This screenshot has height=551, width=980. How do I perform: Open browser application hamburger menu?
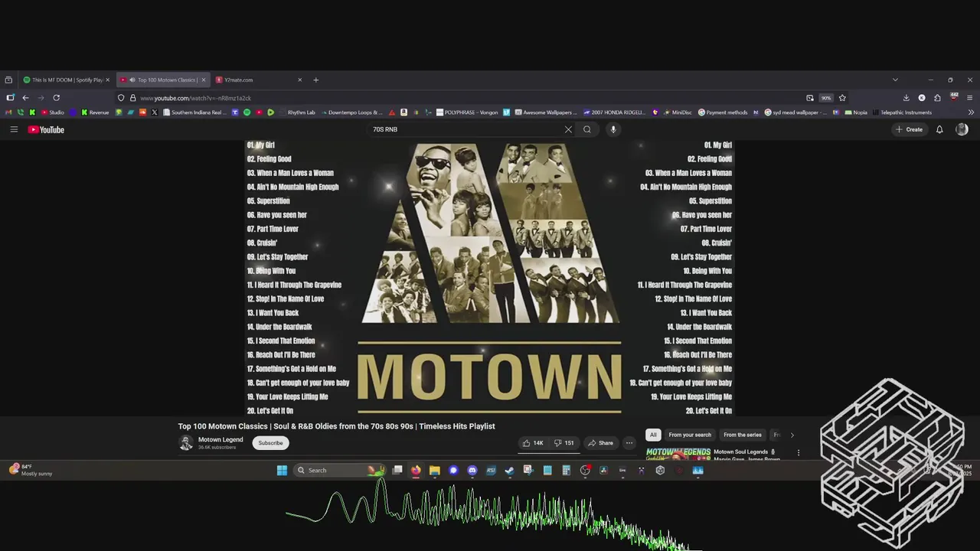[969, 98]
